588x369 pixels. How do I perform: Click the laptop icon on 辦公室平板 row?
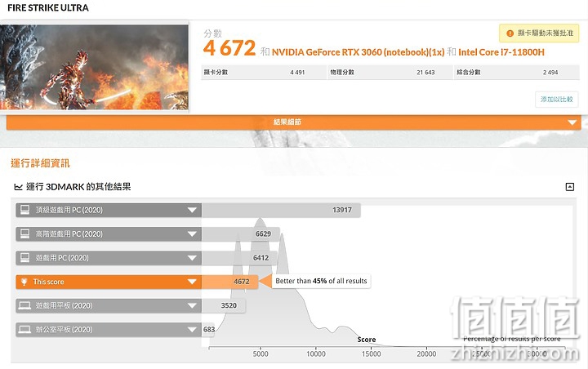(x=24, y=330)
